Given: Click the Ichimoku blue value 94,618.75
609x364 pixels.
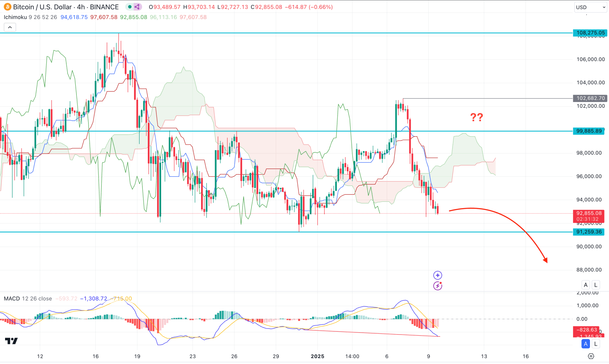Looking at the screenshot, I should tap(74, 17).
